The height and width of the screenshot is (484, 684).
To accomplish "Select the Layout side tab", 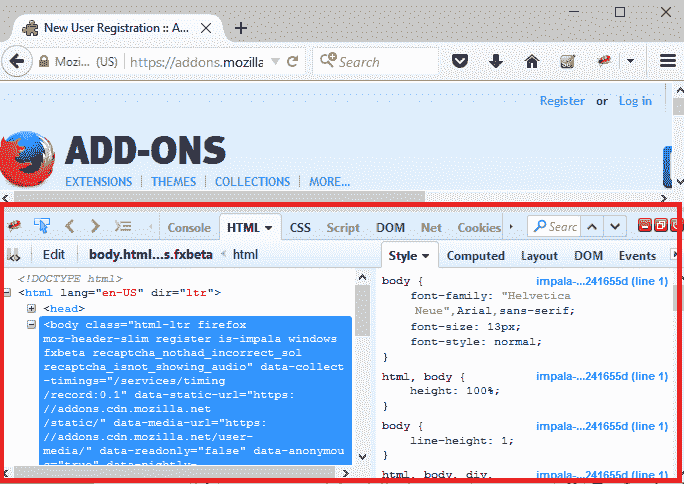I will (539, 256).
